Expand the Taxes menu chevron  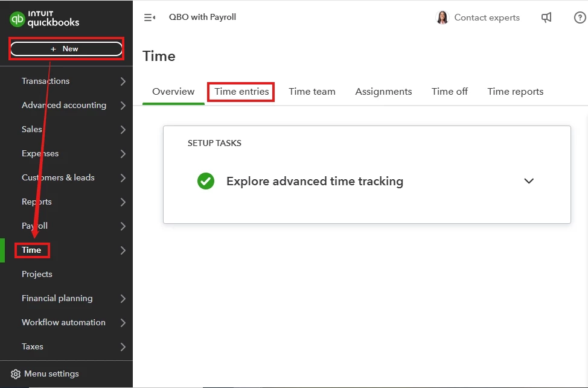pyautogui.click(x=123, y=347)
